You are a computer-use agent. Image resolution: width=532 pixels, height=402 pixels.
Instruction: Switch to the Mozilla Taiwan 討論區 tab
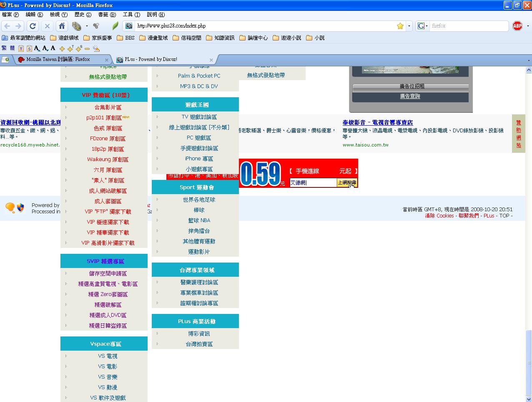[58, 59]
